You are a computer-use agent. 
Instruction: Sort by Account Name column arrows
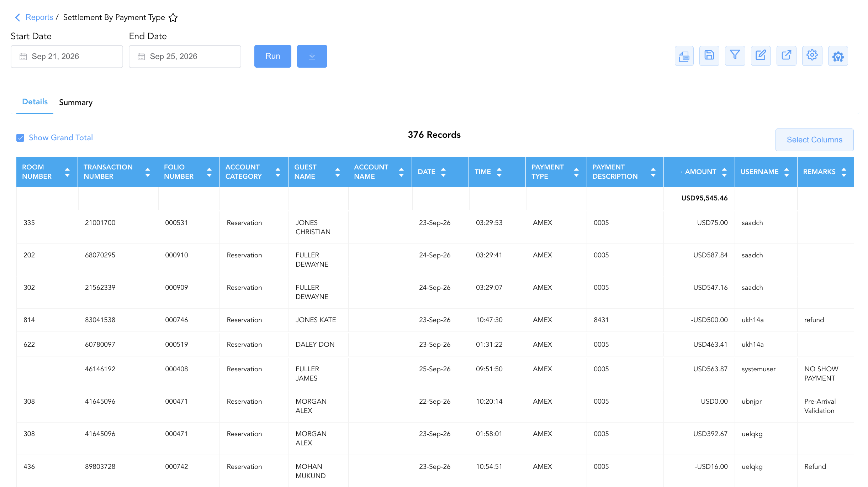tap(401, 172)
